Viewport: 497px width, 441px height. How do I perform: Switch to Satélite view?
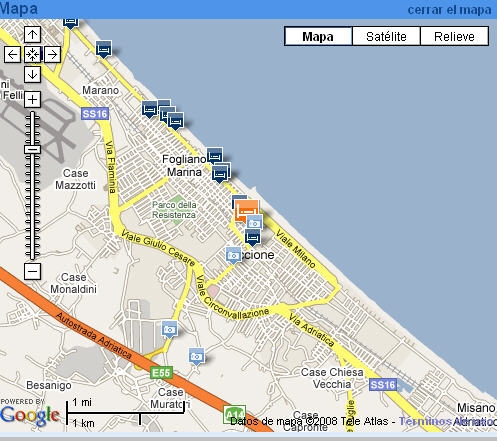click(386, 36)
